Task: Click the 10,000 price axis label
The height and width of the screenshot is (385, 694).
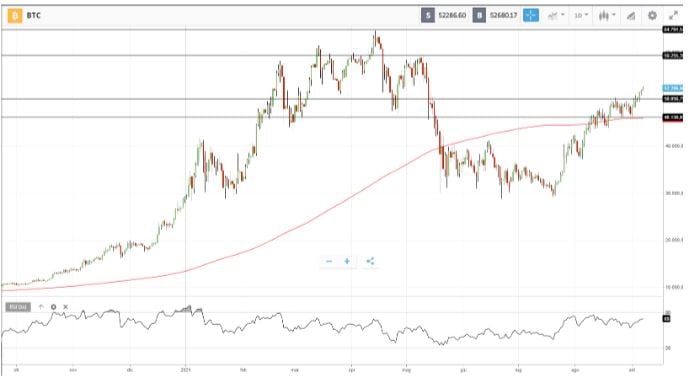Action: (x=673, y=287)
